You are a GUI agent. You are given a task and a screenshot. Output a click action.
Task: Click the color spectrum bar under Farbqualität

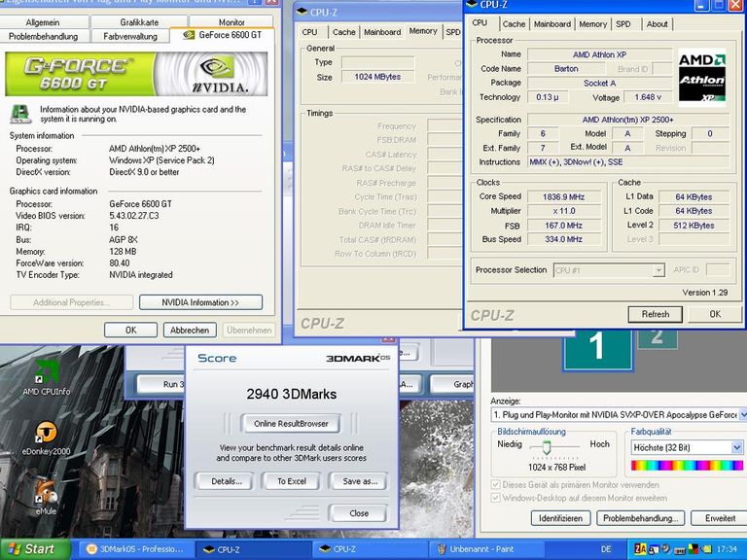click(x=687, y=466)
